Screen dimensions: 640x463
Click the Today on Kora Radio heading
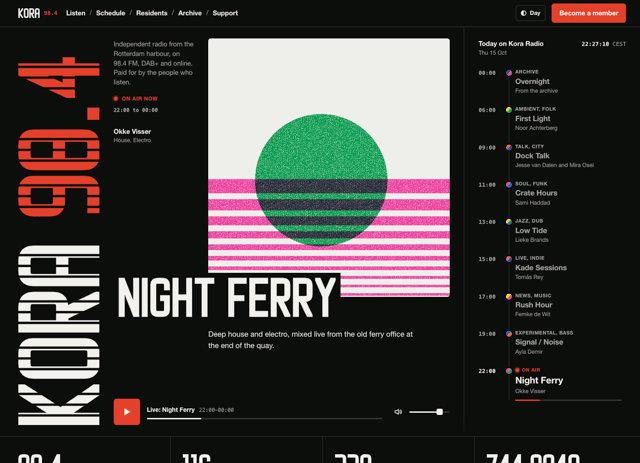[x=511, y=43]
